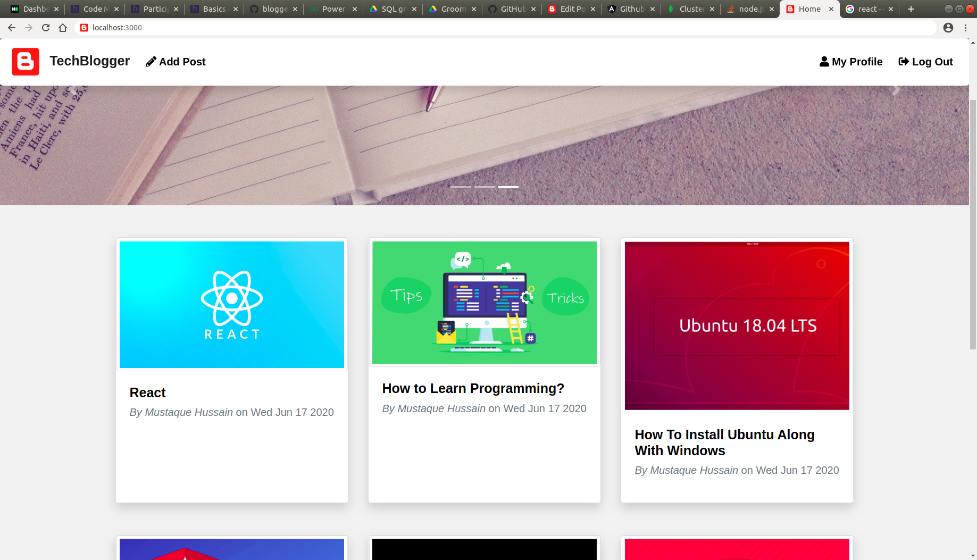Viewport: 977px width, 560px height.
Task: Click the browser home icon
Action: coord(63,28)
